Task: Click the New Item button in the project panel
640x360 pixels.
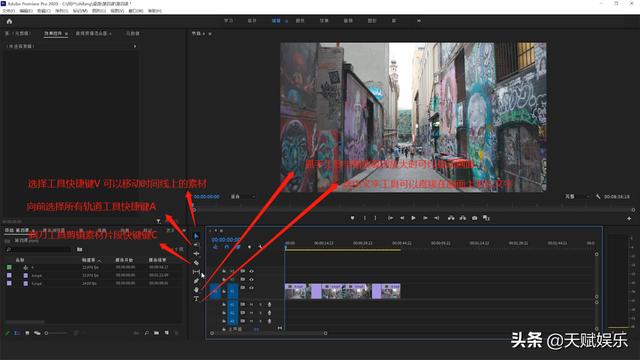Action: click(x=167, y=333)
